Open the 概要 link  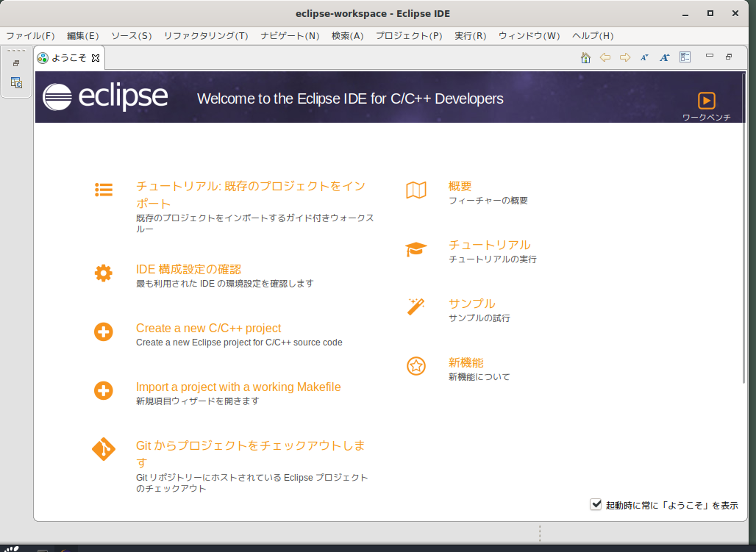[460, 186]
